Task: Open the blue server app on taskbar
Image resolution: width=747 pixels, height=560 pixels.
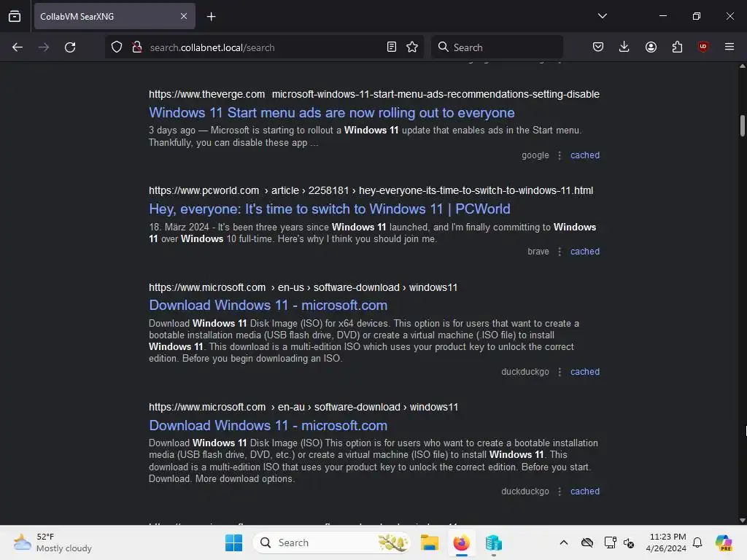Action: [x=494, y=542]
